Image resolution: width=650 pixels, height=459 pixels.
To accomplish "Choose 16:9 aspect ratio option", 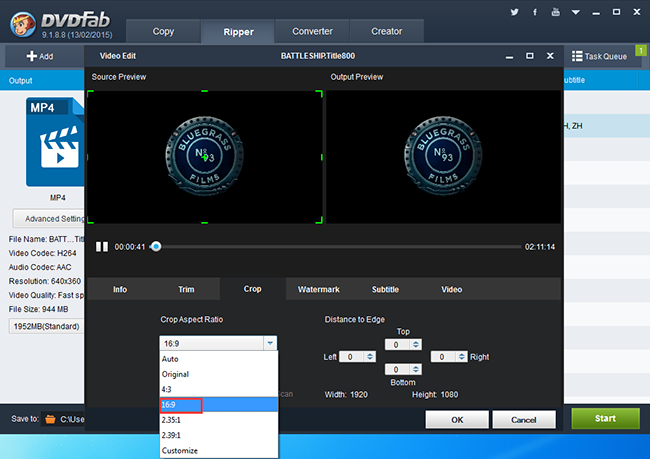I will click(x=218, y=405).
